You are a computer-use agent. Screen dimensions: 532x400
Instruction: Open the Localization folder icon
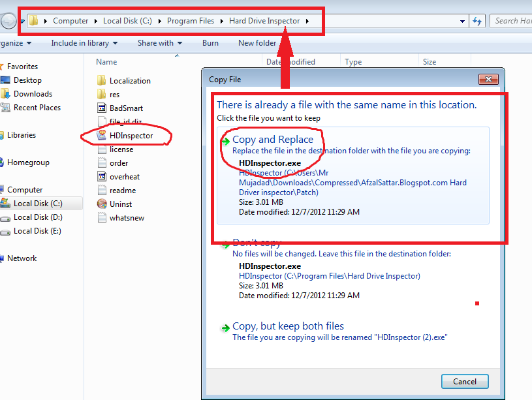[101, 81]
